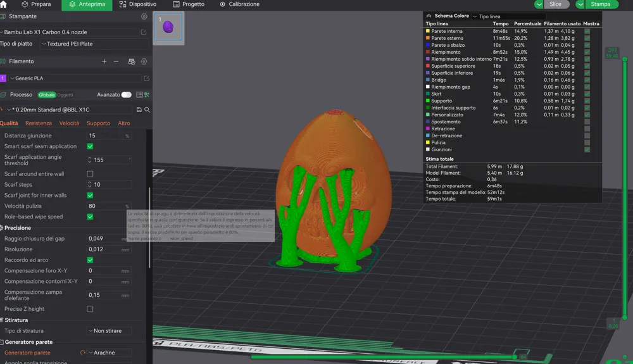The width and height of the screenshot is (633, 364).
Task: Reset Generatore parete to default
Action: point(83,353)
